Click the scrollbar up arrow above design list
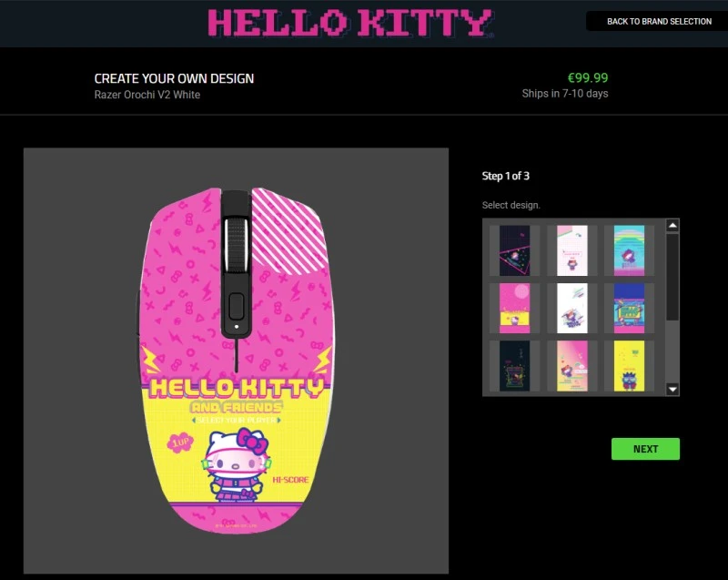Screen dimensions: 728x580 [x=672, y=223]
